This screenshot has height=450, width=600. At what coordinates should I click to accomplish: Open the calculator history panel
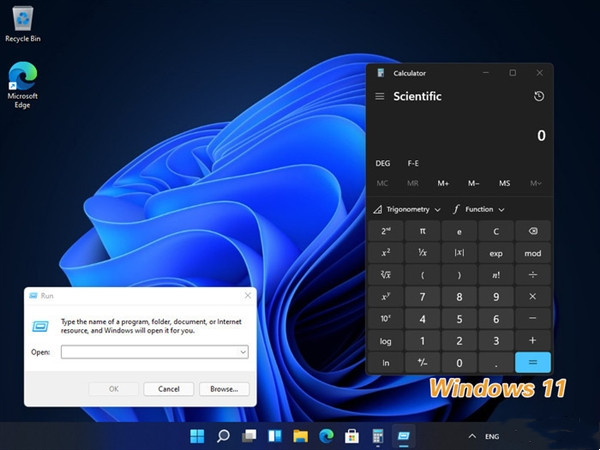coord(539,96)
